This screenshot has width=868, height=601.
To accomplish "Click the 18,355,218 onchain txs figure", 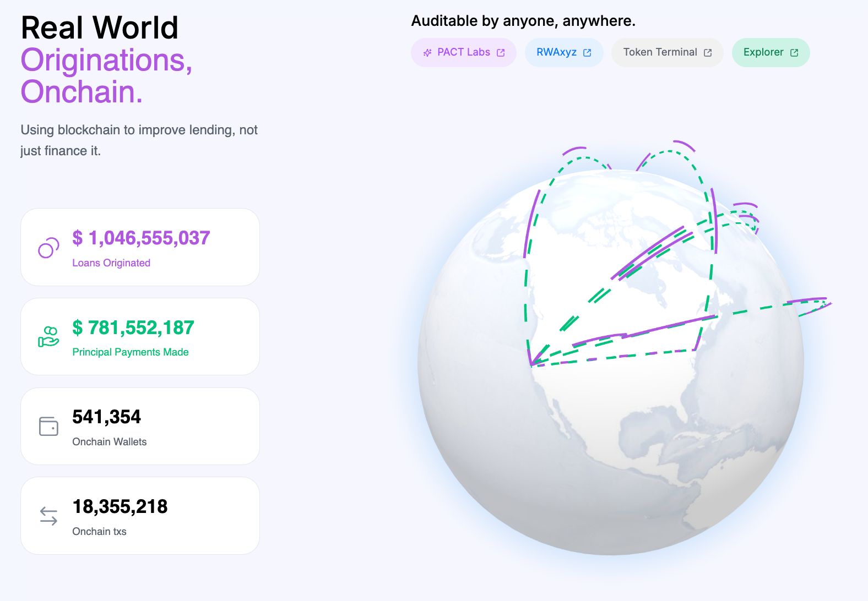I will point(120,506).
